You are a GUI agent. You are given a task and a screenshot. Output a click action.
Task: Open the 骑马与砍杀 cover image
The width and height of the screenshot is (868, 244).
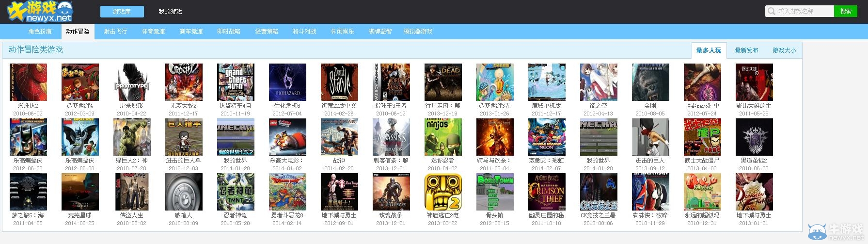coord(495,137)
